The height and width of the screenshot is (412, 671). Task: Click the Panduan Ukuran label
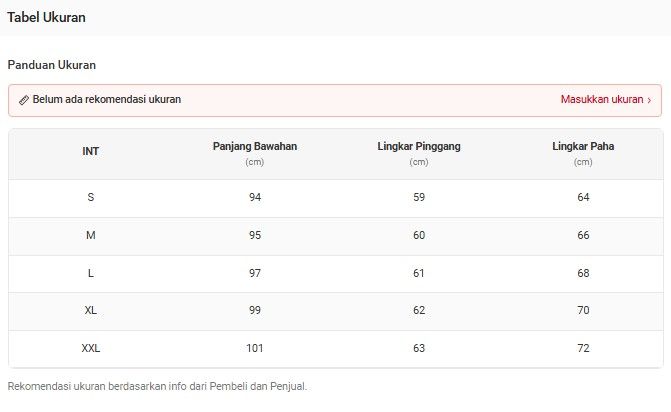tap(52, 65)
